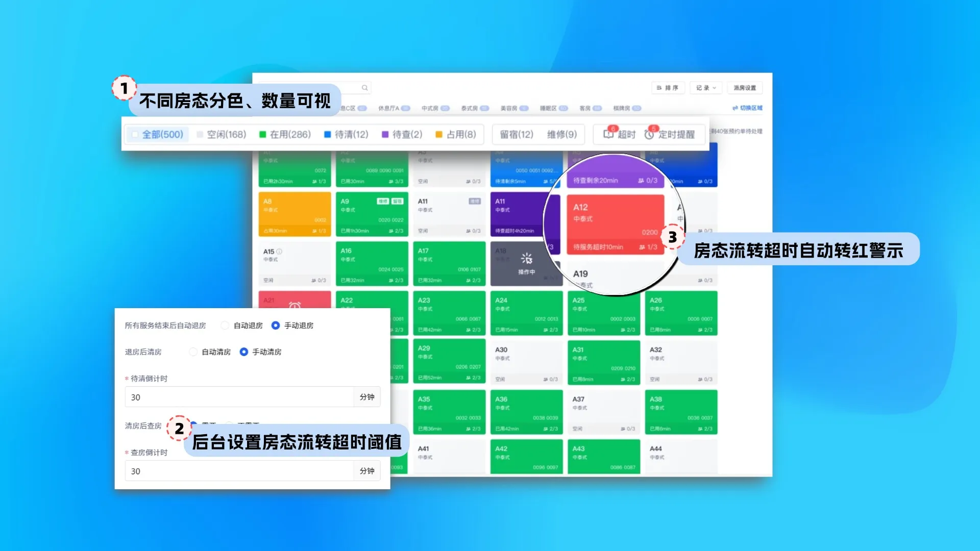Viewport: 980px width, 551px height.
Task: Click the 超时 overtime alert icon
Action: pos(608,134)
